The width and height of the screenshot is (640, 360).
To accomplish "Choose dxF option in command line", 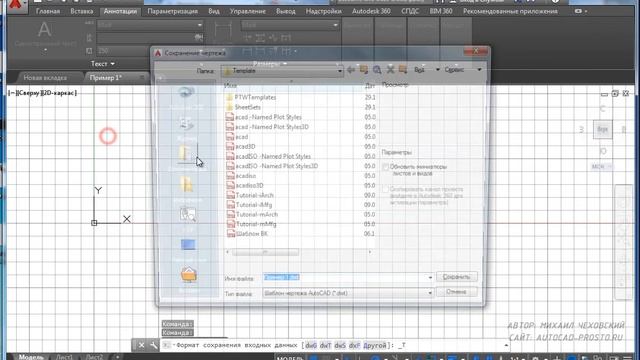I will point(354,345).
